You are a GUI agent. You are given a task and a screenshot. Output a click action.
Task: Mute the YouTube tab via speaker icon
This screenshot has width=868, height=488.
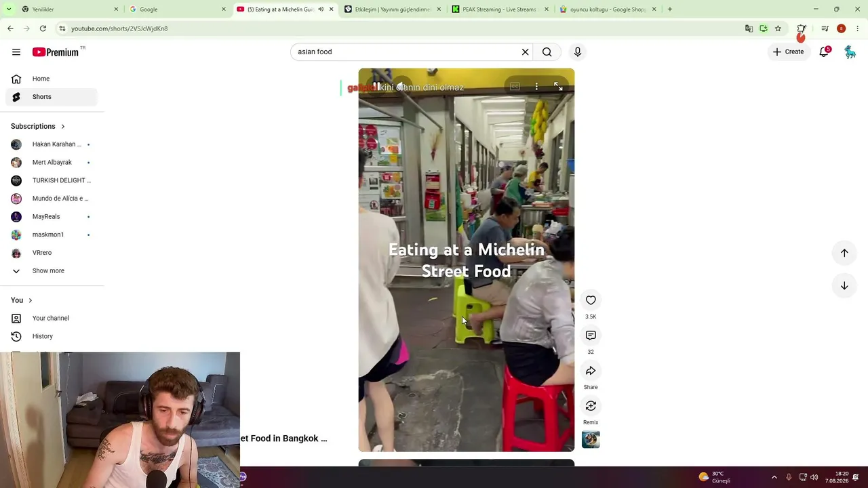click(x=321, y=9)
